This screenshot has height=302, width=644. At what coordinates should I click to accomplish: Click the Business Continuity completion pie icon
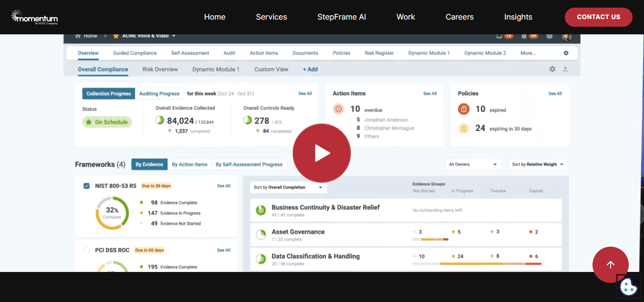(261, 210)
